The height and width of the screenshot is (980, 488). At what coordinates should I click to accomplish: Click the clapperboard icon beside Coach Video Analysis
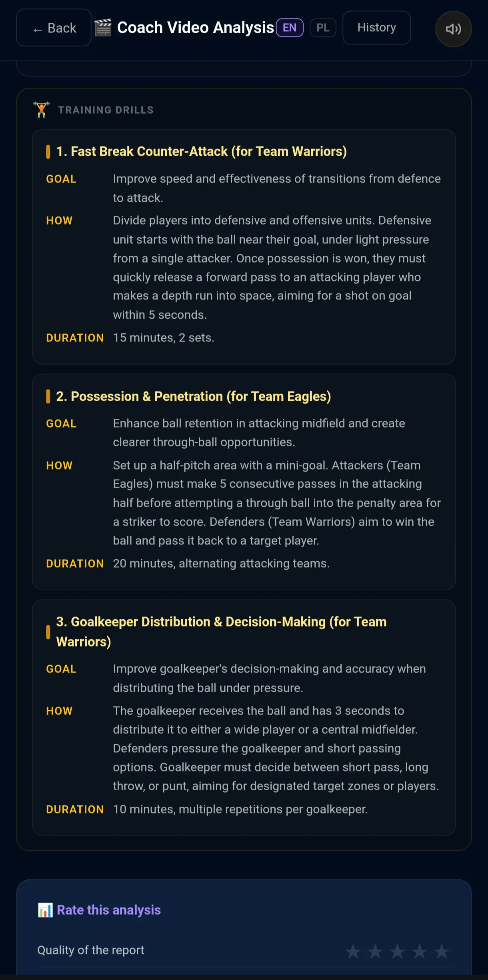point(103,28)
